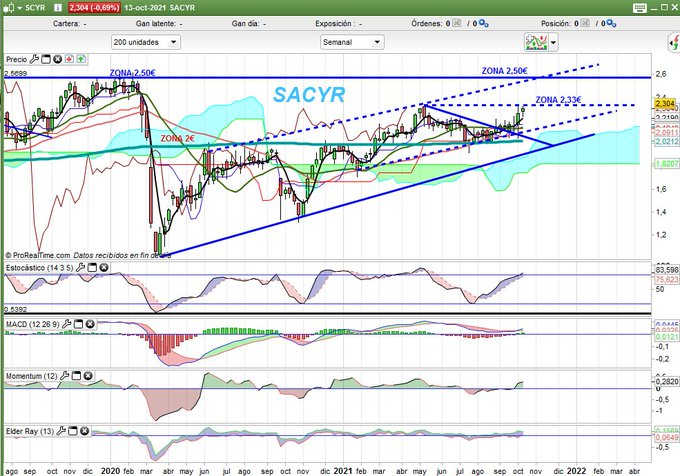680x476 pixels.
Task: Maximize the Momentum panel
Action: coord(76,376)
